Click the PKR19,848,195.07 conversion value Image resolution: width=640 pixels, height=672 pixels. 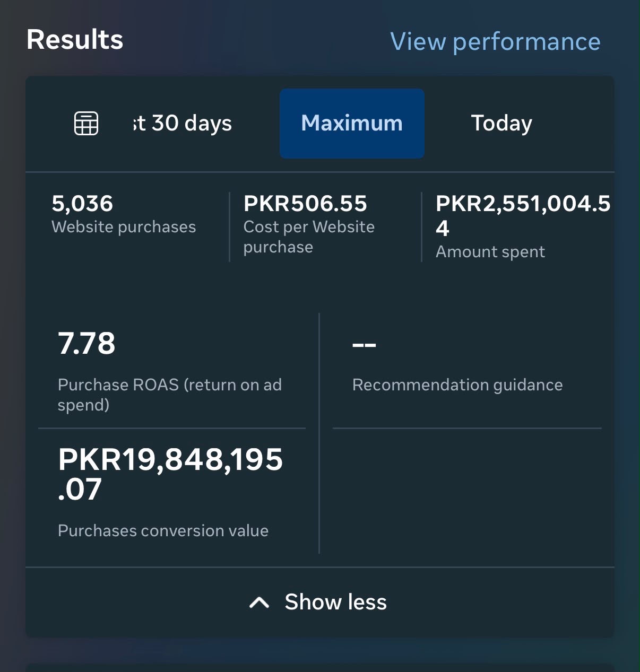pos(170,474)
